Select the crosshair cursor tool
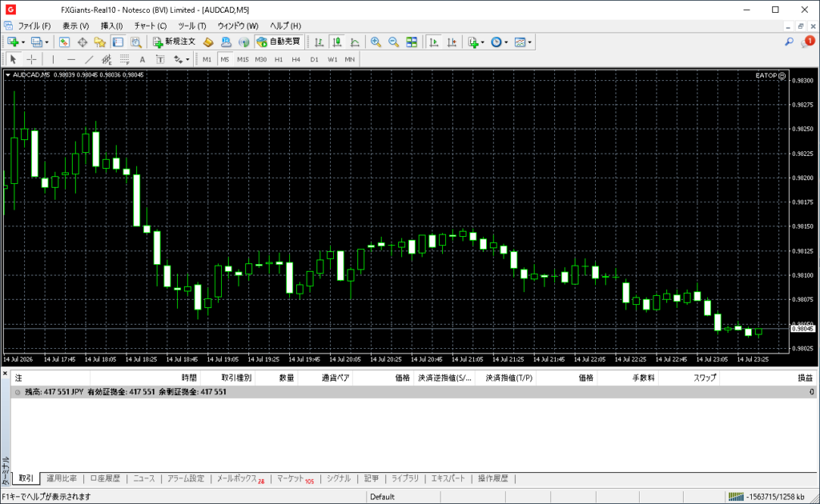 pyautogui.click(x=31, y=59)
